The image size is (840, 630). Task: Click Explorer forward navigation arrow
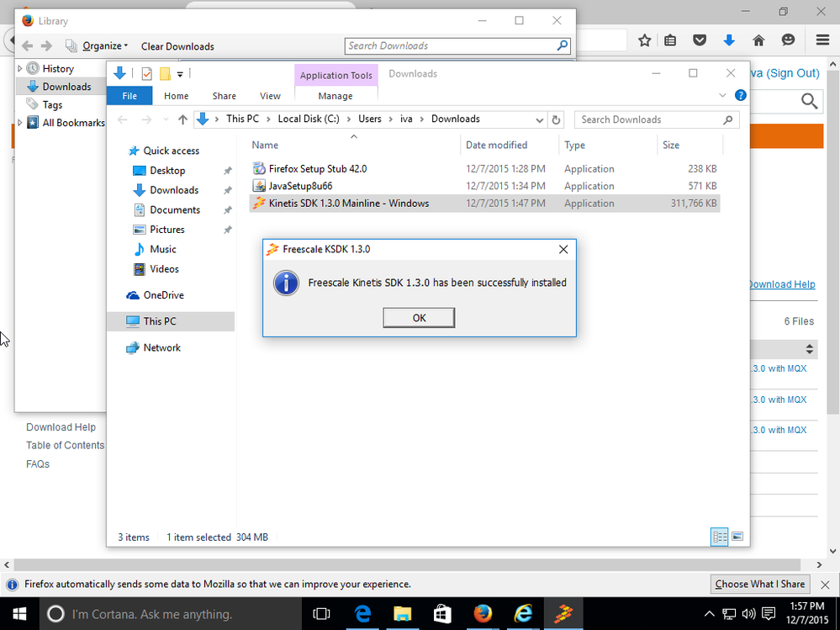(x=145, y=119)
